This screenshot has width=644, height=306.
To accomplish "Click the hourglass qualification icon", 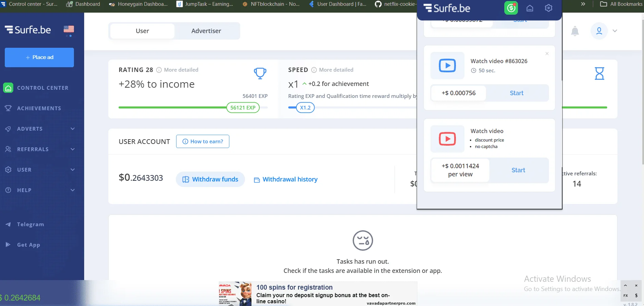I will pos(599,73).
